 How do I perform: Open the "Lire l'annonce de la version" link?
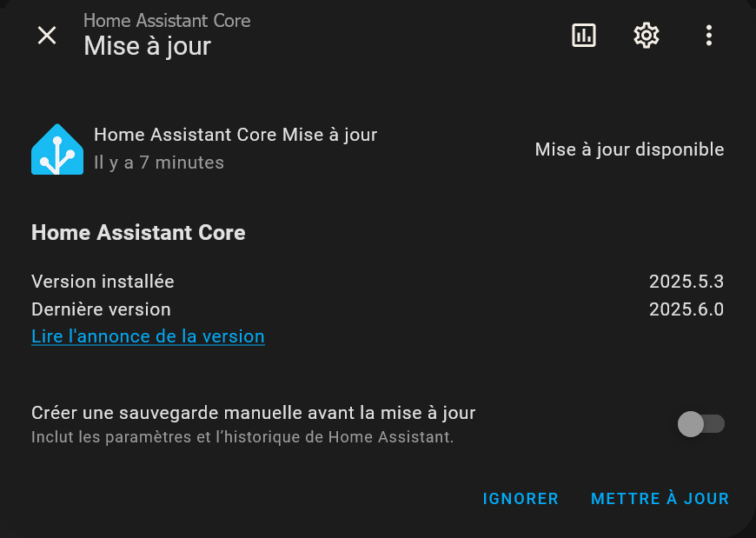[x=148, y=336]
